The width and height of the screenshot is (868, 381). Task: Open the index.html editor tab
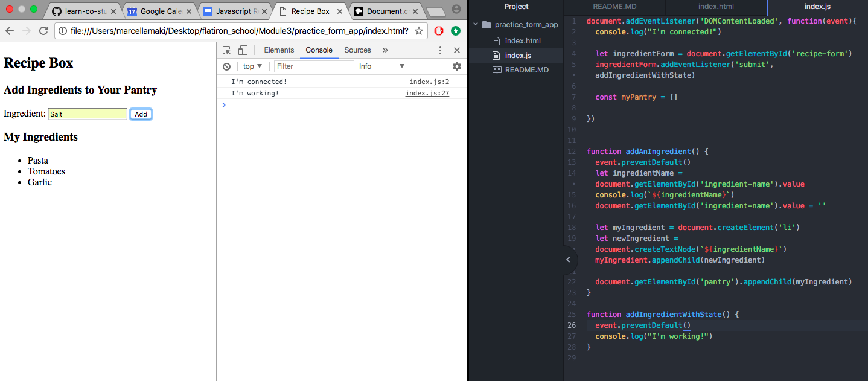click(715, 7)
